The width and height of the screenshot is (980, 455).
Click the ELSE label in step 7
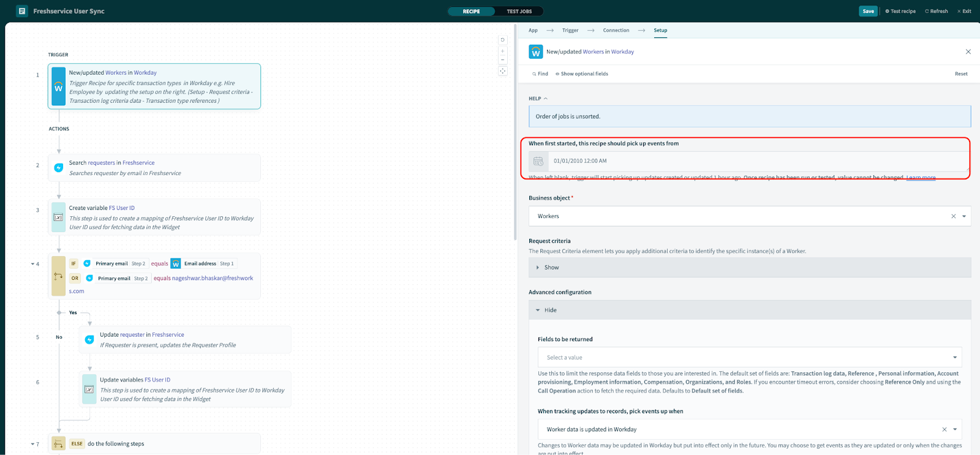[x=77, y=444]
